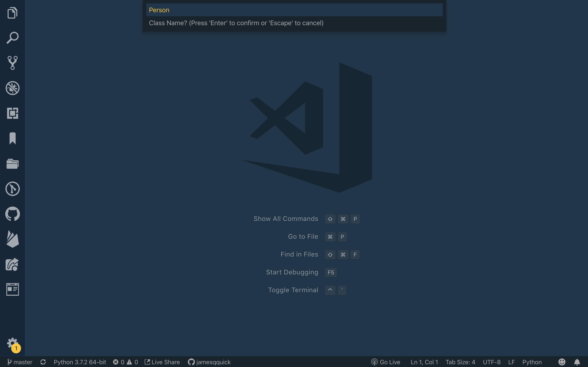Viewport: 588px width, 367px height.
Task: Change language mode from Python
Action: click(x=532, y=362)
